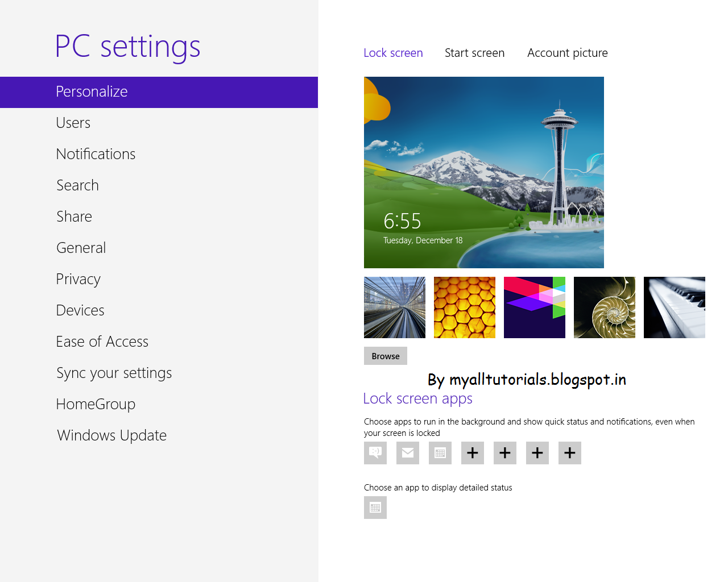Click the first plus to add lock screen app

pos(472,453)
